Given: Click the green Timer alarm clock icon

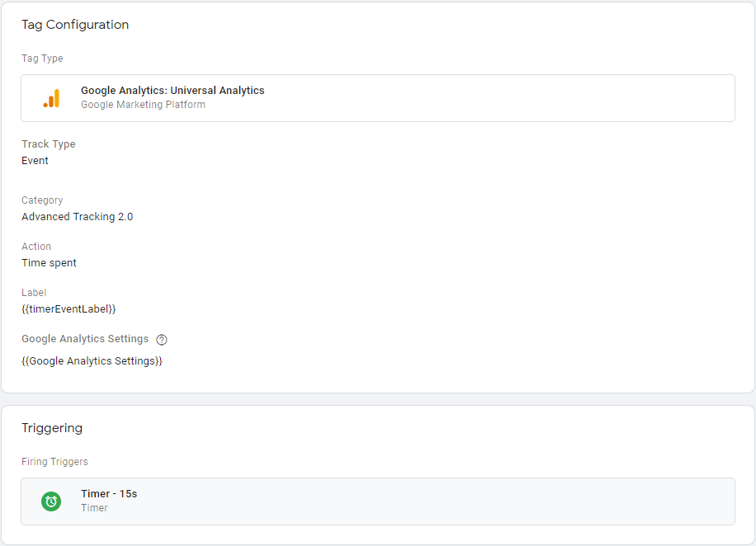Looking at the screenshot, I should pyautogui.click(x=51, y=501).
